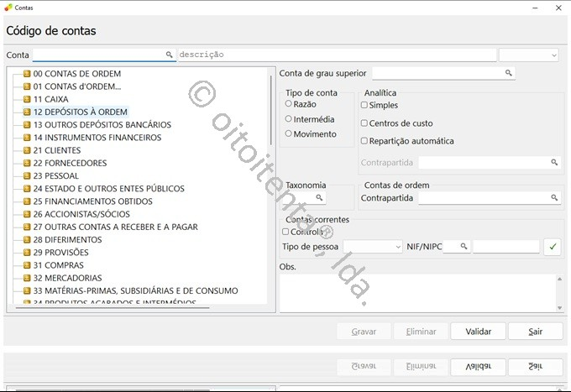
Task: Click the account tree horizontal scrollbar
Action: click(x=113, y=307)
